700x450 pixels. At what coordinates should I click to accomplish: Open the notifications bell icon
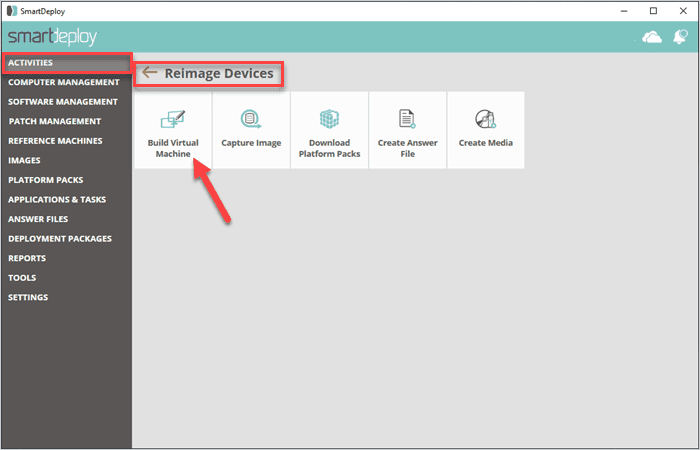coord(680,37)
